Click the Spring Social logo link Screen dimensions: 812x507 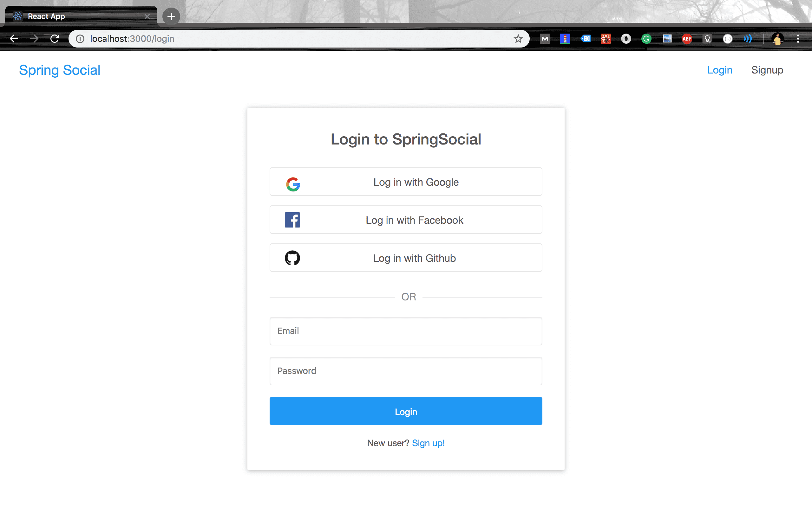click(x=60, y=69)
